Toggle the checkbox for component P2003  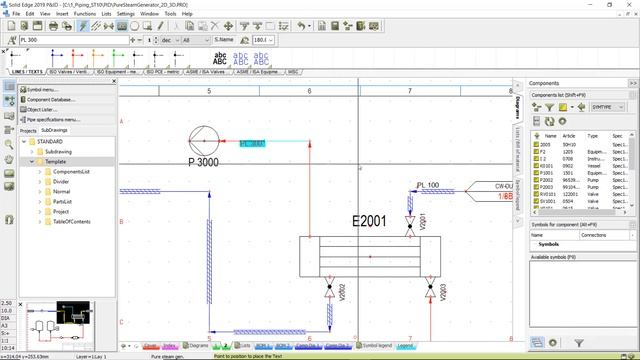[x=536, y=187]
